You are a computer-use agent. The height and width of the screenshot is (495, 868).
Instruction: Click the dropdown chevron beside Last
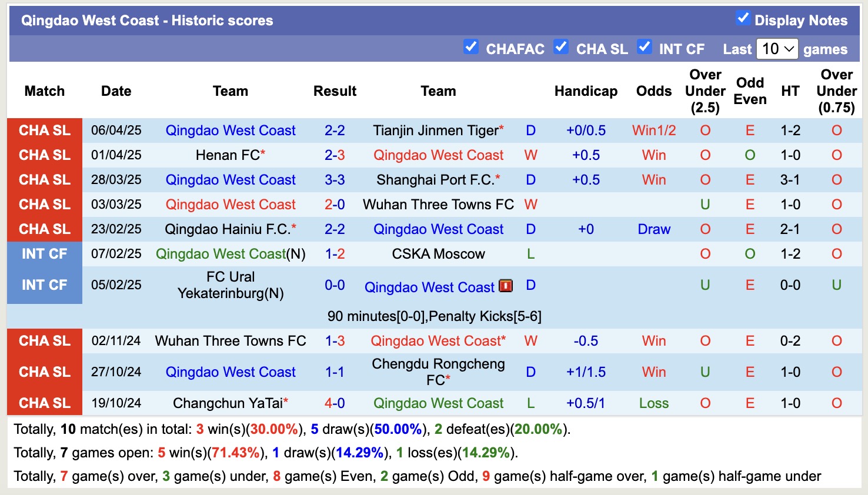pyautogui.click(x=788, y=49)
